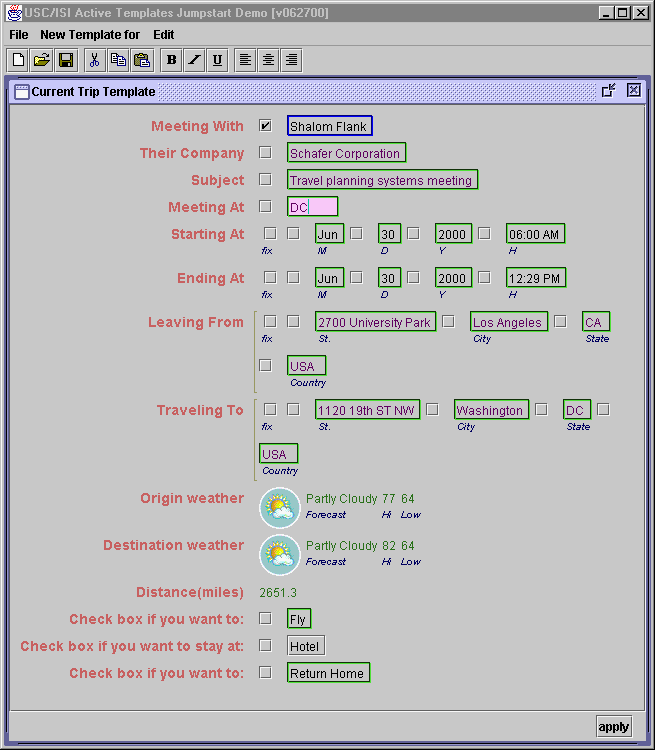Viewport: 655px width, 750px height.
Task: Click the Ending At 12:29 PM time field
Action: click(x=536, y=277)
